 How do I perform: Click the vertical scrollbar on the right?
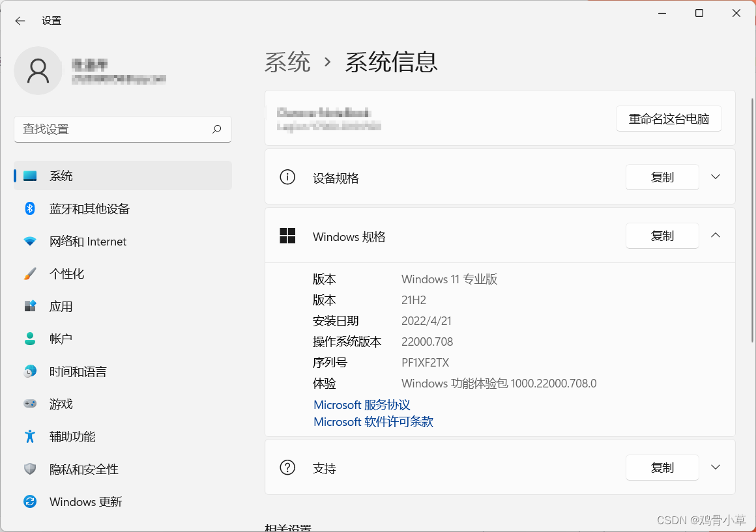point(753,219)
